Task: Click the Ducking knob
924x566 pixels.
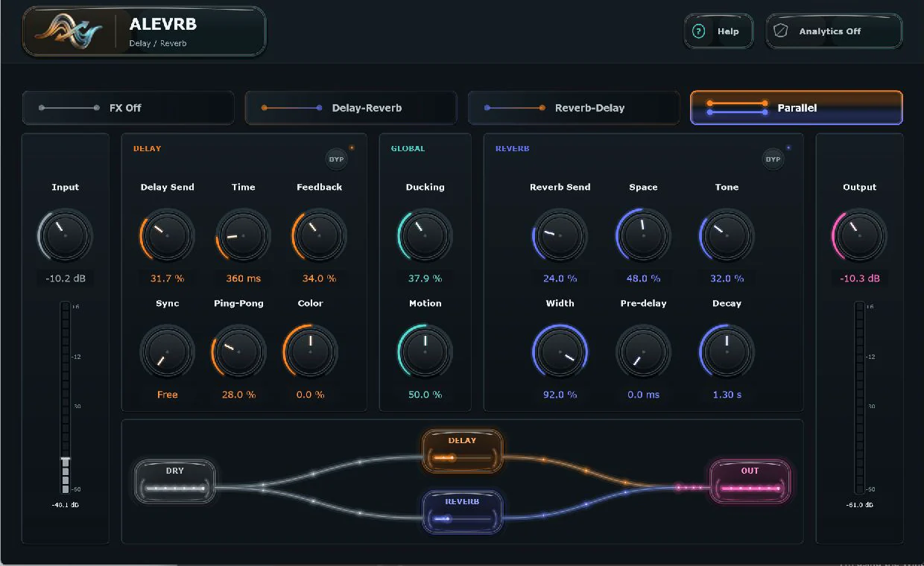Action: coord(425,235)
